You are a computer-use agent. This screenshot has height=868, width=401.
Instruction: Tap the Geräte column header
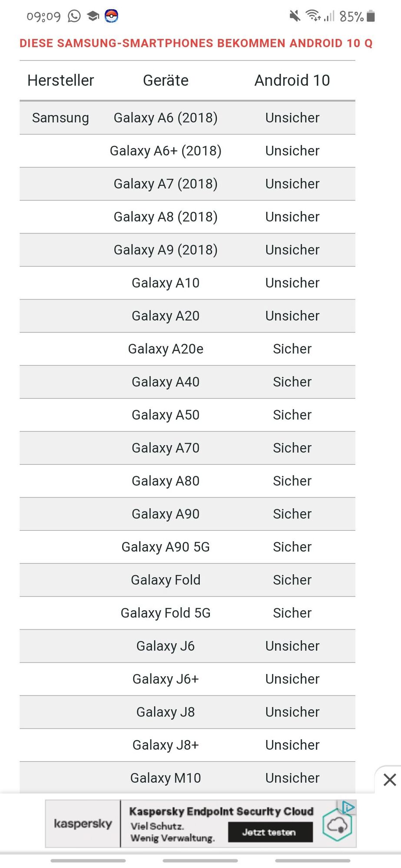click(166, 80)
